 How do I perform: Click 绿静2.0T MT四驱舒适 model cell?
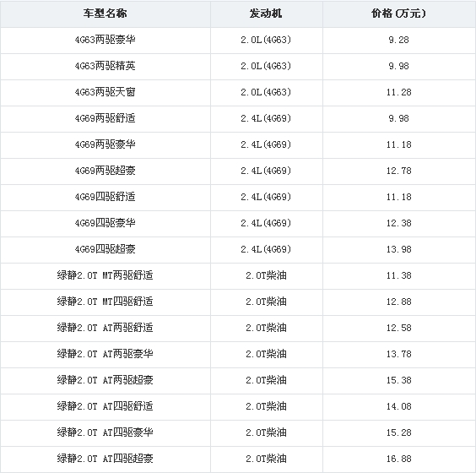click(105, 302)
